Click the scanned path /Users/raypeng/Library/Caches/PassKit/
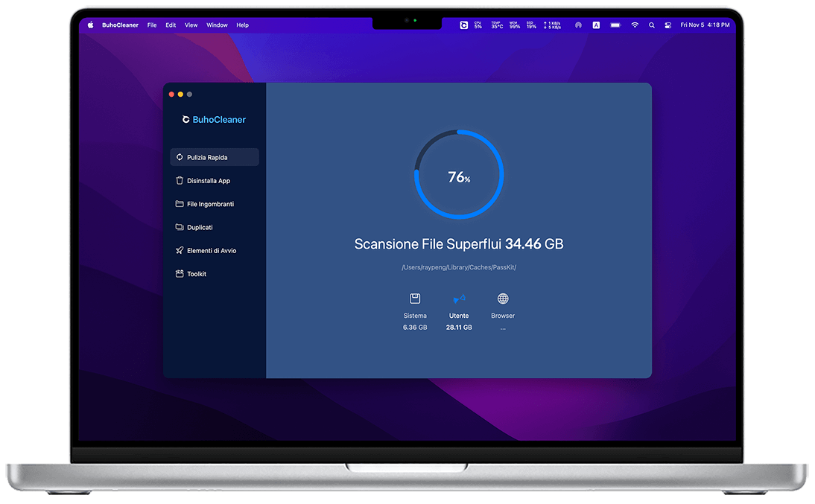 point(459,267)
